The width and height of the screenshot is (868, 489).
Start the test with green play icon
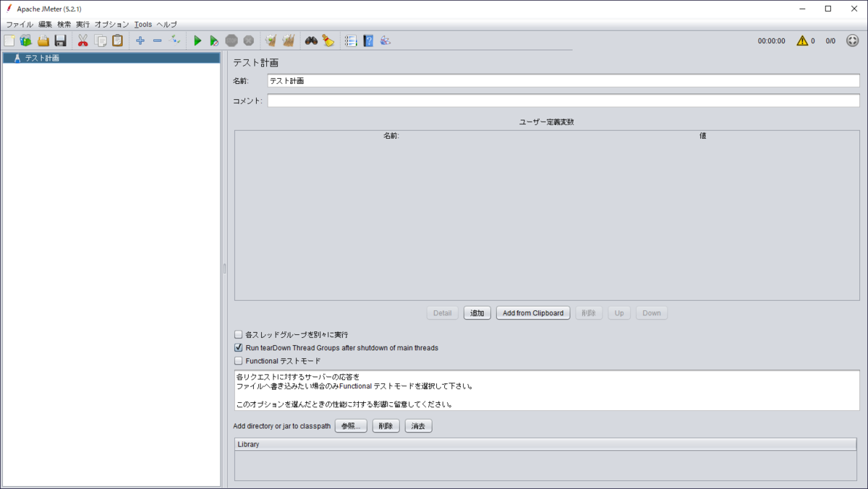click(x=197, y=41)
